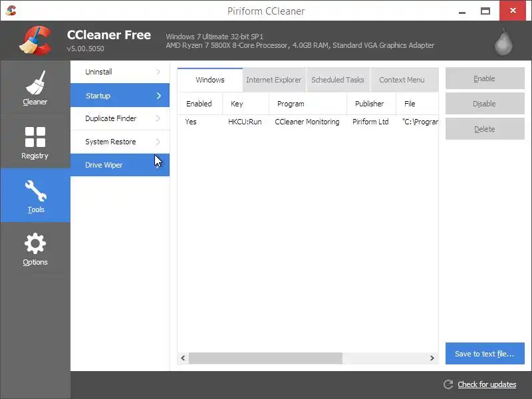Click the title bar CCleaner app icon

(11, 11)
